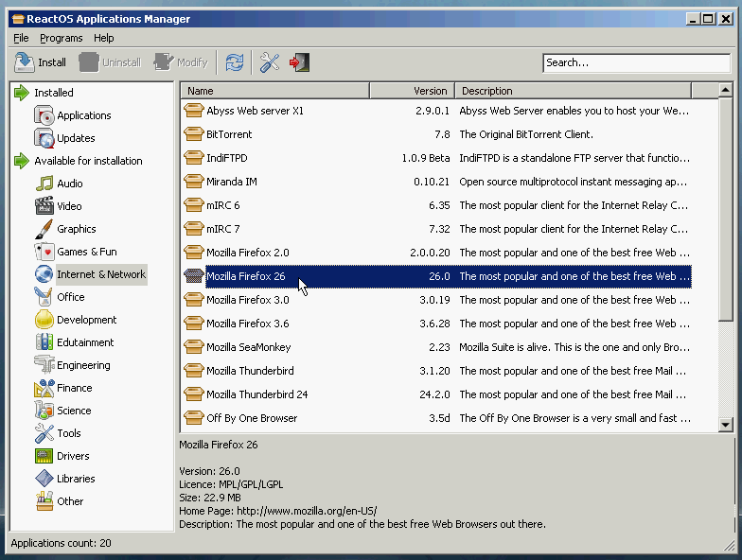Image resolution: width=742 pixels, height=560 pixels.
Task: Click the mozilla.org Home Page link
Action: [307, 511]
